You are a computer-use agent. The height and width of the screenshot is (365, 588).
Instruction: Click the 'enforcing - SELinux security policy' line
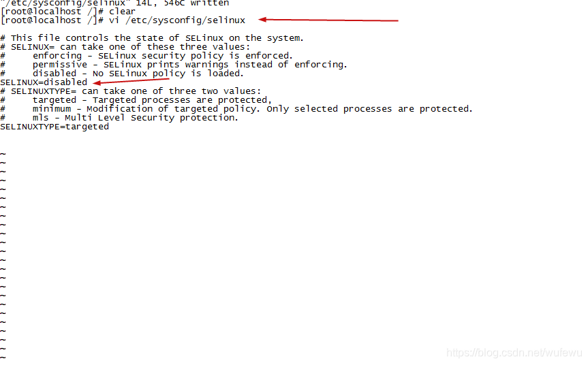tap(162, 56)
